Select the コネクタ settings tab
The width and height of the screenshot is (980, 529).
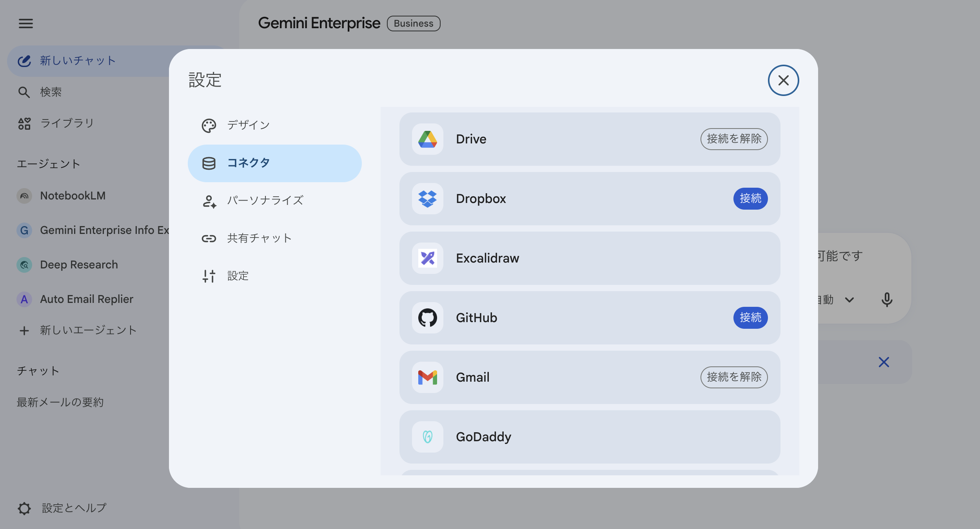[x=275, y=163]
